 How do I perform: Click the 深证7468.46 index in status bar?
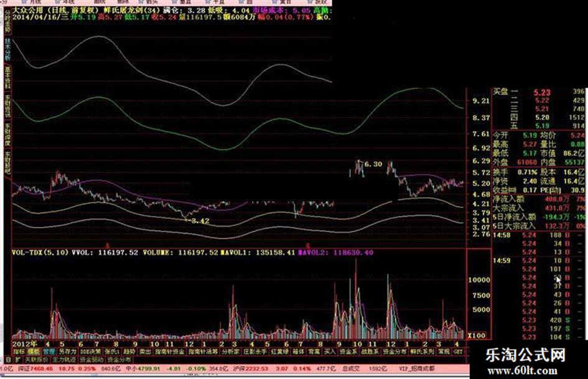(35, 369)
